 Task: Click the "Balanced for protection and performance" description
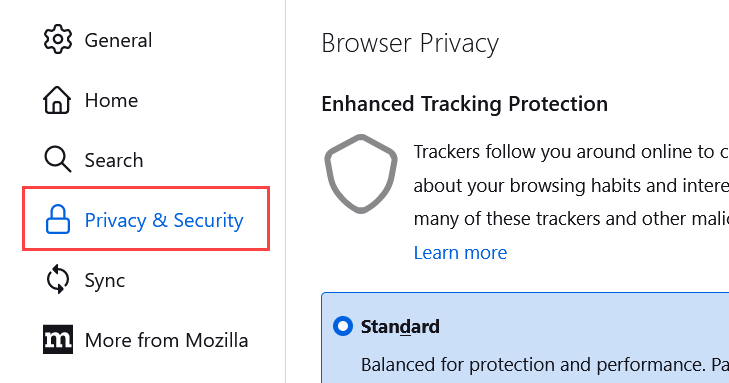click(x=545, y=365)
